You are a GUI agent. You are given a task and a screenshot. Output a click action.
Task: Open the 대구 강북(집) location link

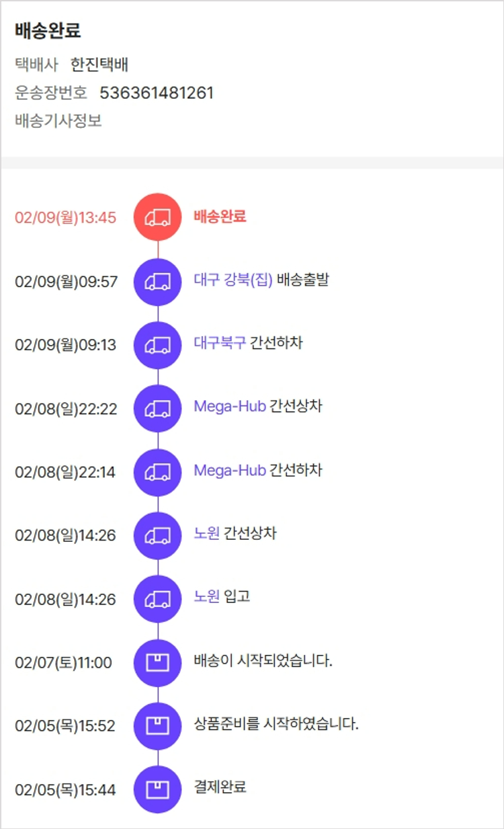pos(233,280)
